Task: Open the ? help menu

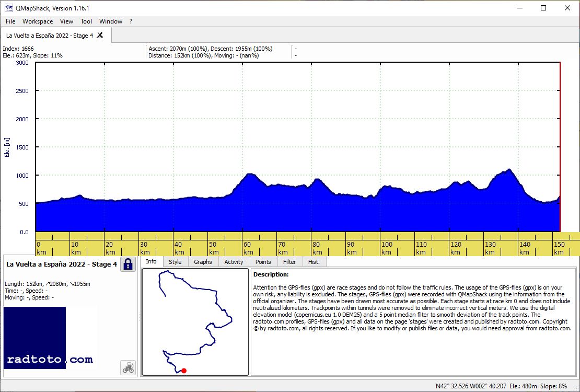Action: pos(131,21)
